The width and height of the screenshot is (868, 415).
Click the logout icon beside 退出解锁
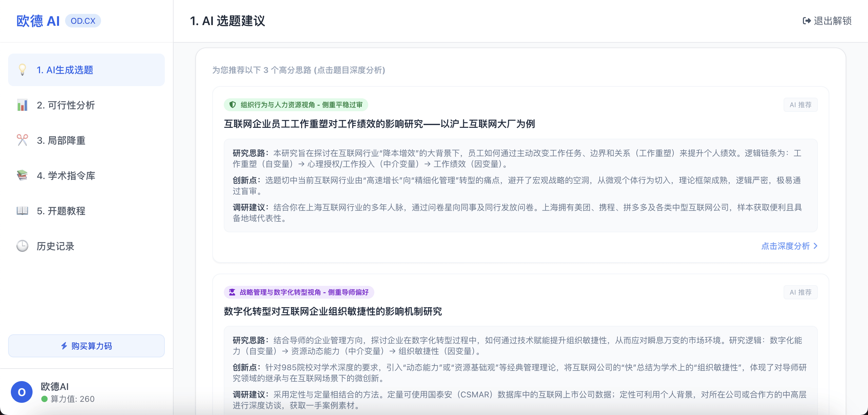pos(806,21)
